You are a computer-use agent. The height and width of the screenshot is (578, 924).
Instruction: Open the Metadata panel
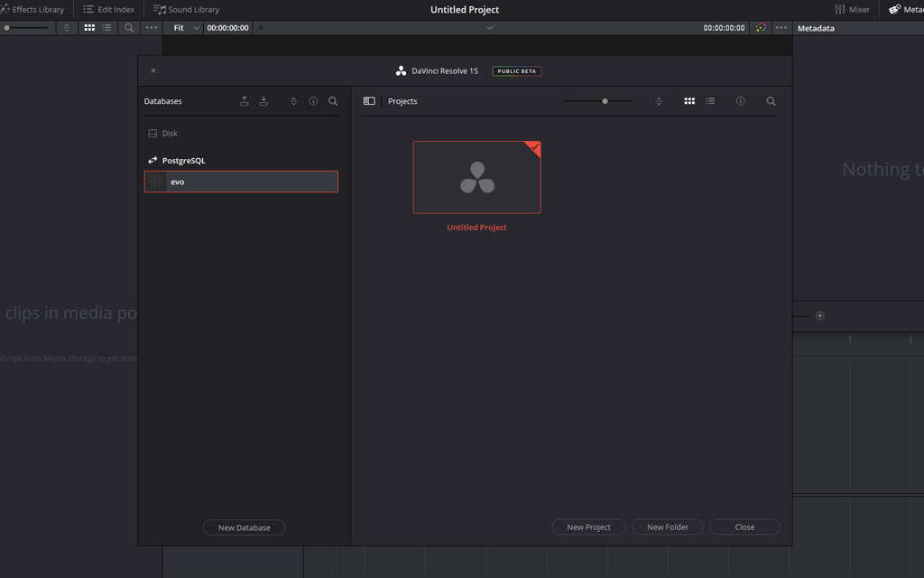[909, 9]
